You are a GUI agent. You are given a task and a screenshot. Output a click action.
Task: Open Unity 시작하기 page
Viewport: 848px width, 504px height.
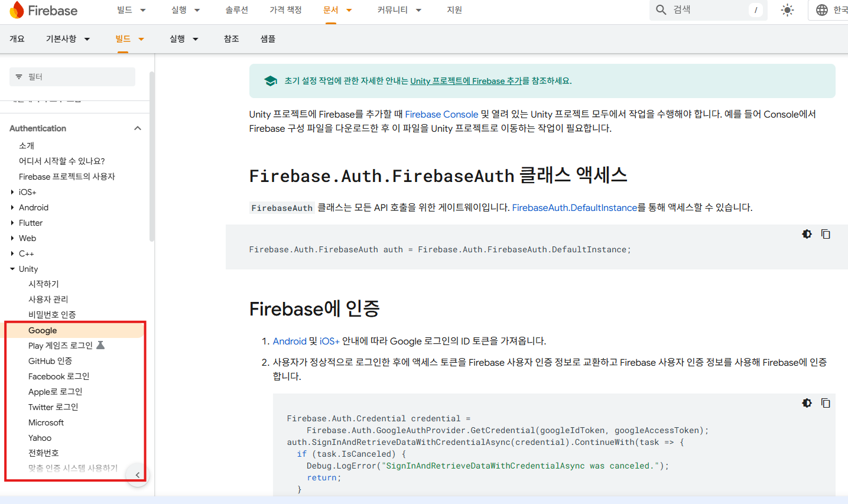pyautogui.click(x=44, y=284)
